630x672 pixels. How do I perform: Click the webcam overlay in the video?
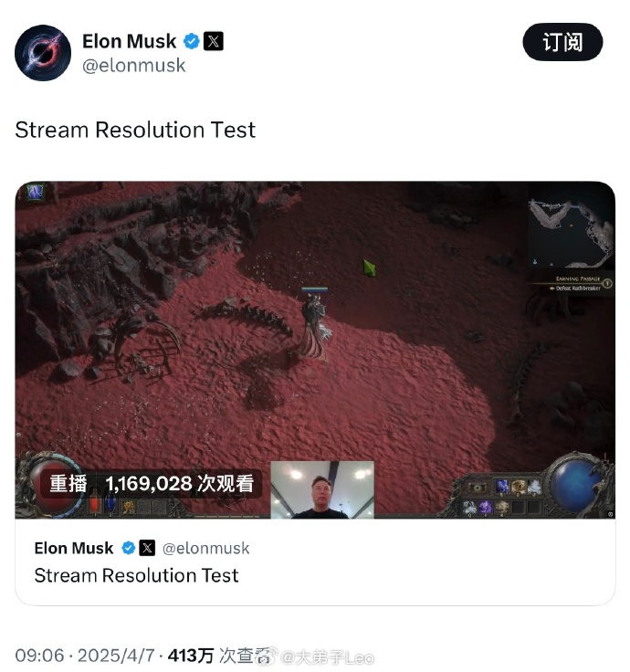pyautogui.click(x=322, y=490)
